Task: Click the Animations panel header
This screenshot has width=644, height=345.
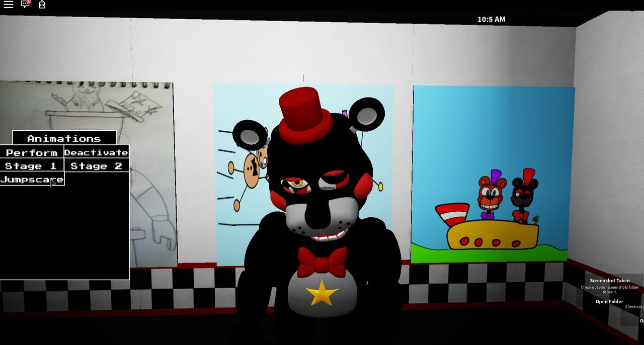Action: (64, 138)
